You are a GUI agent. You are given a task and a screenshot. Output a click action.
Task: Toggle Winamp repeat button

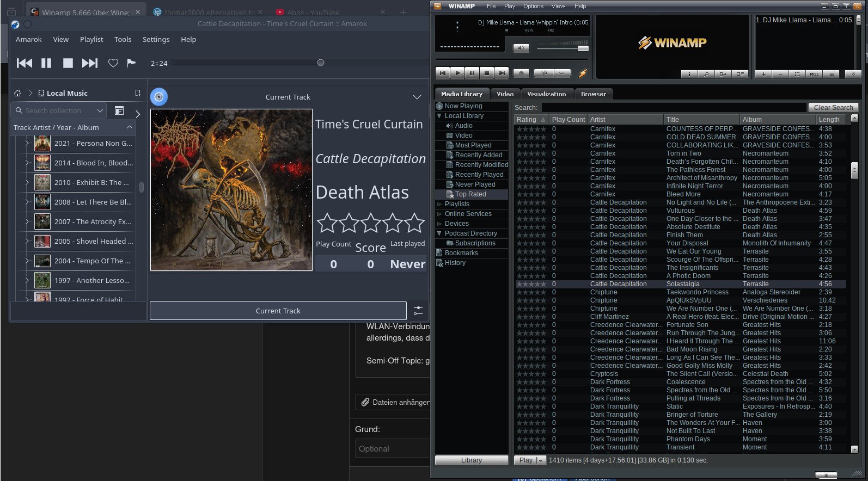(562, 73)
